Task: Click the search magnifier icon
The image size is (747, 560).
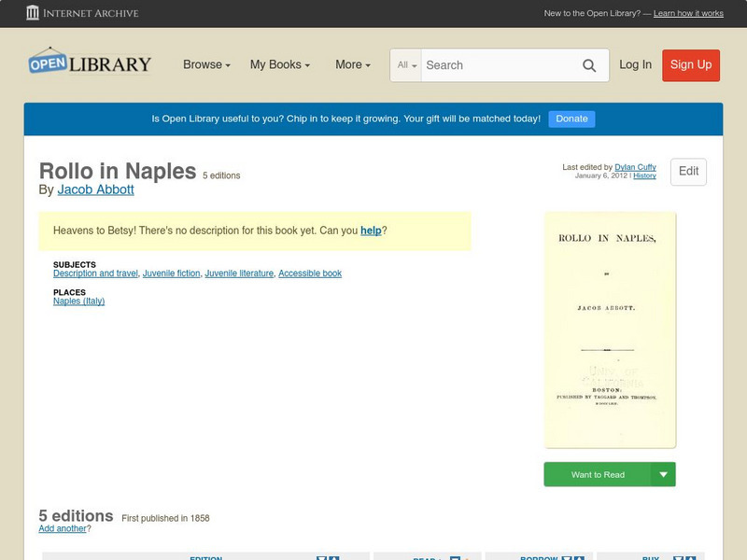Action: (x=589, y=65)
